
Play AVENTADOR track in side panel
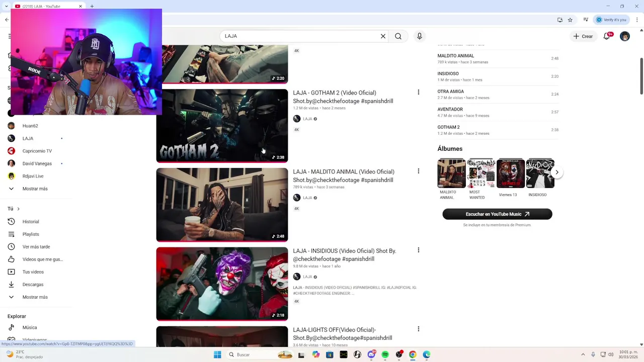498,112
